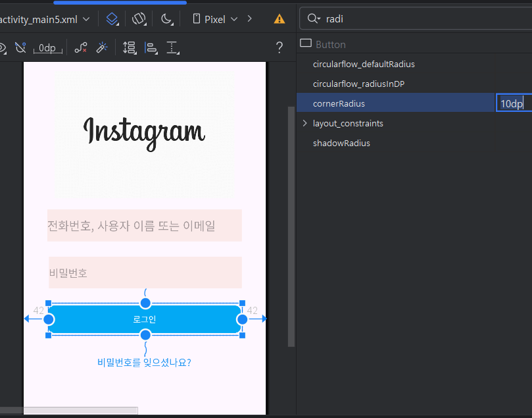Select the phone, username or email field
532x418 pixels.
click(x=145, y=226)
